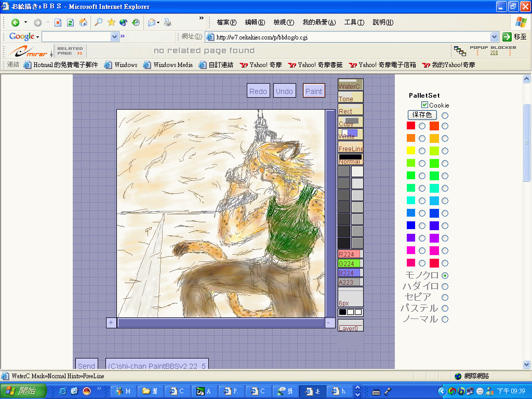Image resolution: width=532 pixels, height=399 pixels.
Task: Click the Copy tool in the tool panel
Action: tap(350, 123)
